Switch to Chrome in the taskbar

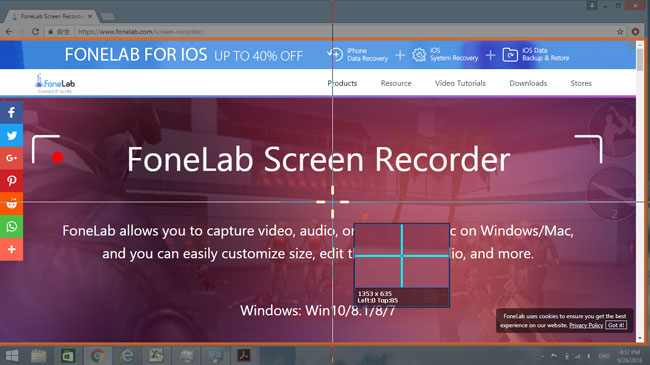pyautogui.click(x=97, y=356)
